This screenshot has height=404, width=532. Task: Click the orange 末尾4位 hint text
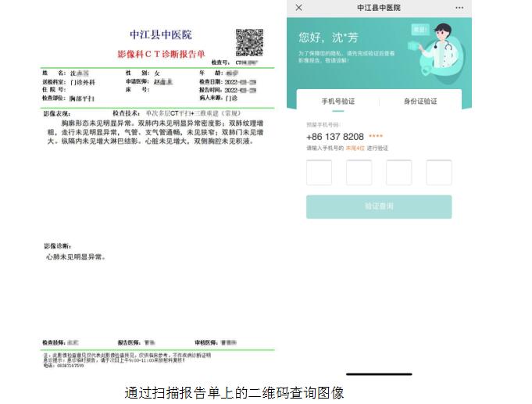[355, 148]
